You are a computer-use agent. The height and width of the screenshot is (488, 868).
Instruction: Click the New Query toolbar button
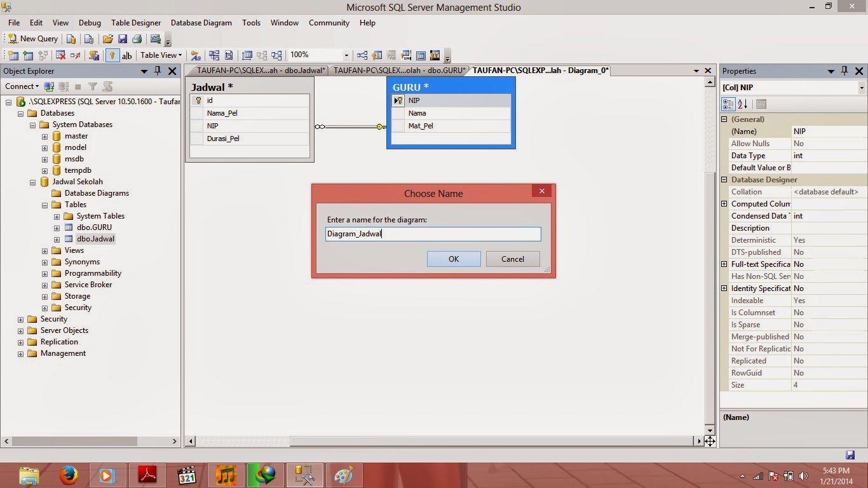32,39
